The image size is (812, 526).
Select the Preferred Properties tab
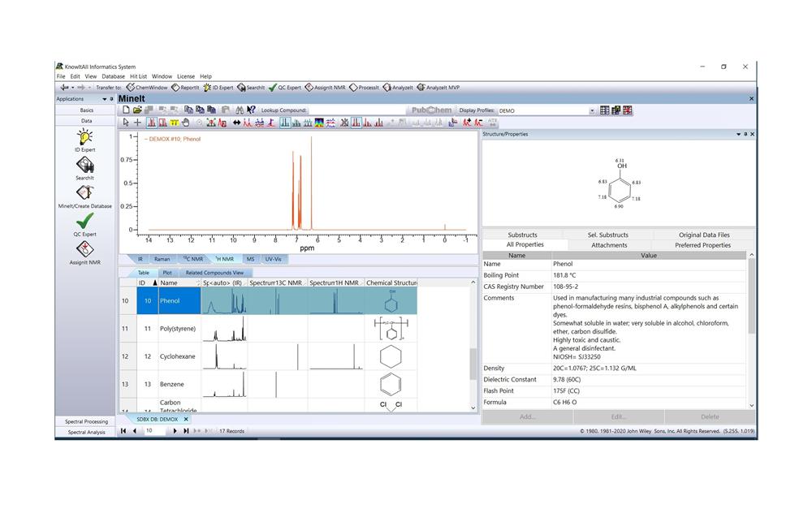[702, 245]
